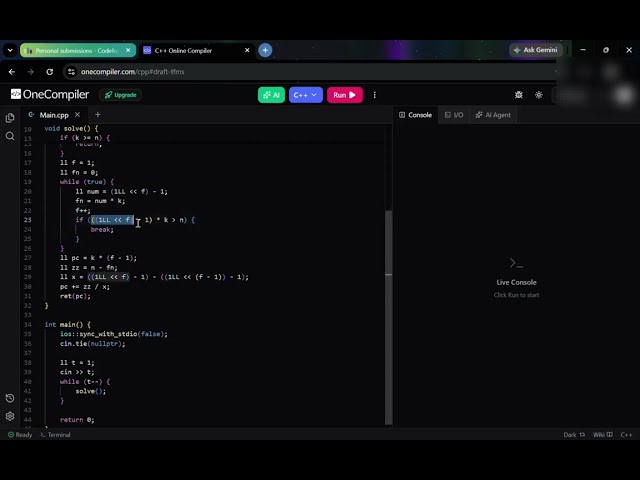Open the C++ language dropdown
Screen dimensions: 640x480
pos(305,95)
